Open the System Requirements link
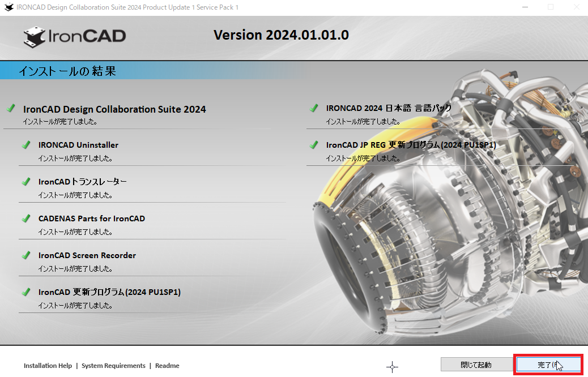Image resolution: width=588 pixels, height=377 pixels. tap(113, 365)
